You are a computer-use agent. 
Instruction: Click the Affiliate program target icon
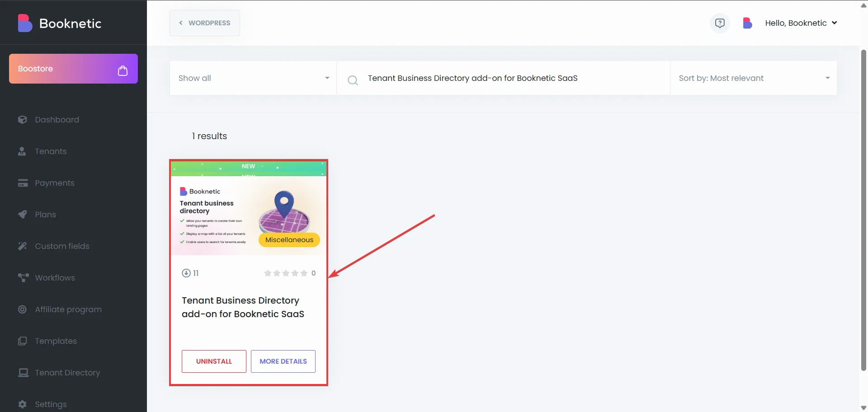[22, 309]
